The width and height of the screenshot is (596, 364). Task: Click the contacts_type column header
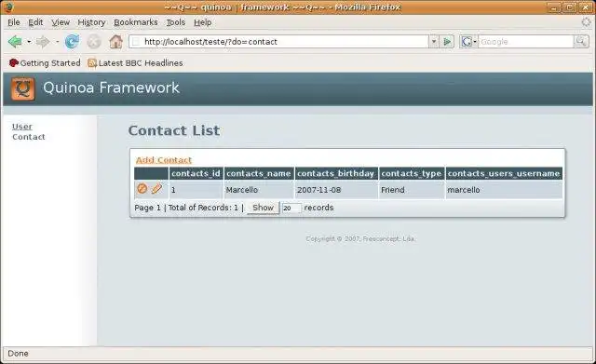412,173
